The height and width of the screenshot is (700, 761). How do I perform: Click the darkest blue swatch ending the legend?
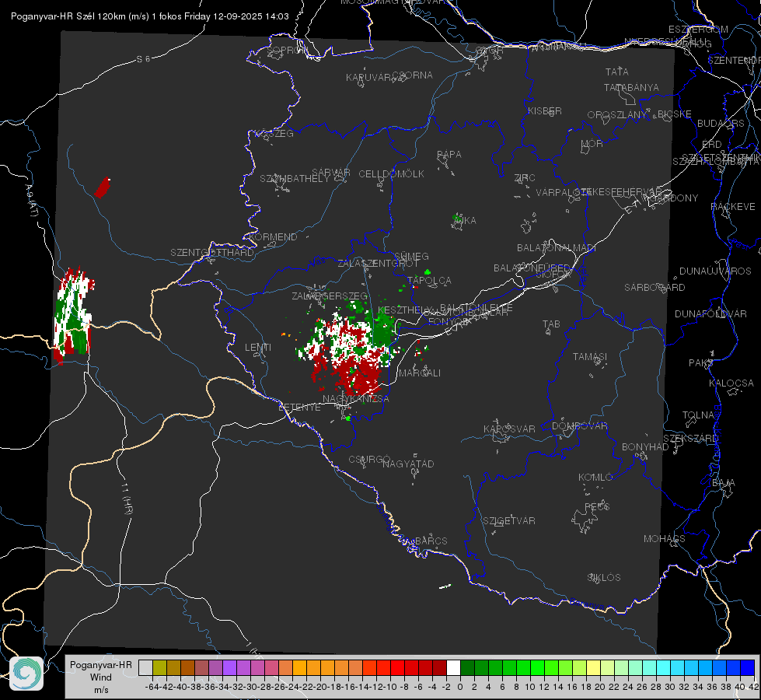pyautogui.click(x=748, y=667)
